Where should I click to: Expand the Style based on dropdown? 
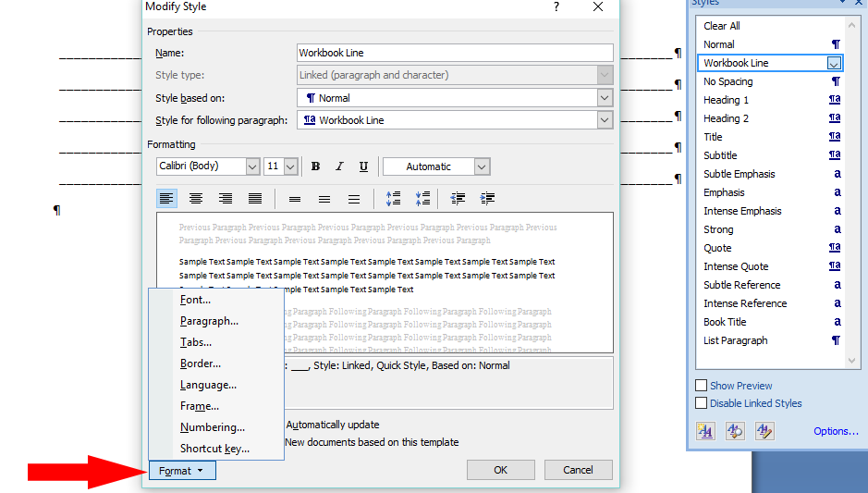tap(605, 98)
